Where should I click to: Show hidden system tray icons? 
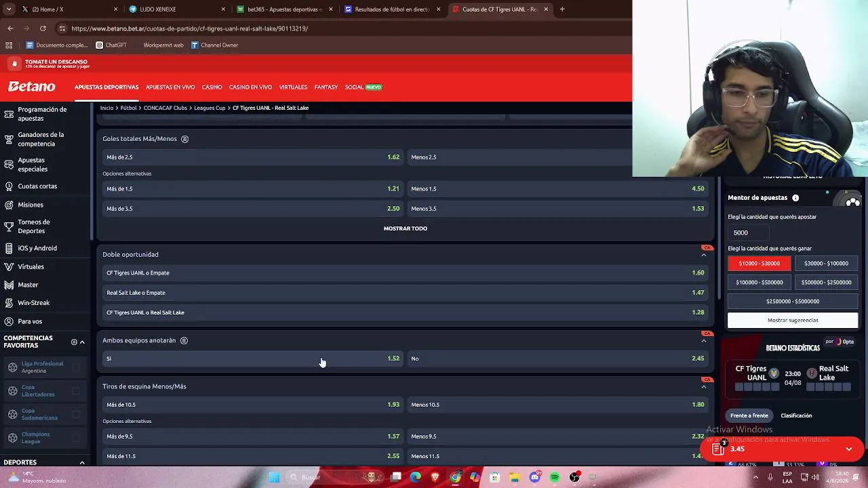(755, 477)
